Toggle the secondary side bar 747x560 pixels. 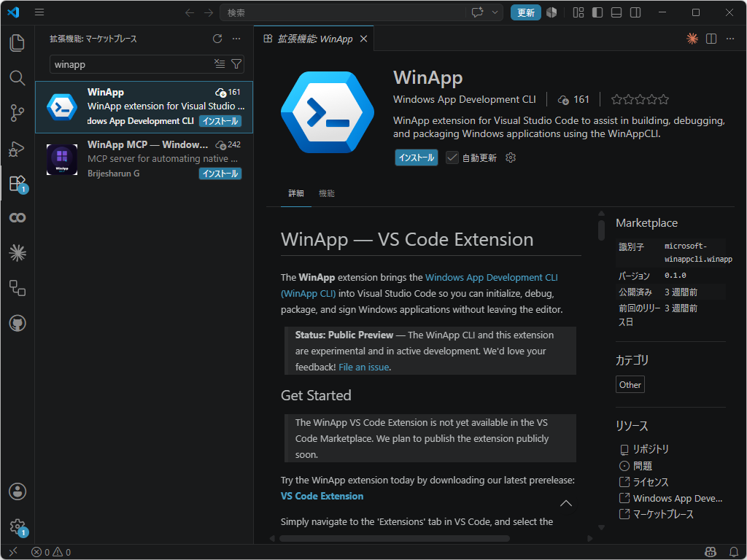click(635, 12)
